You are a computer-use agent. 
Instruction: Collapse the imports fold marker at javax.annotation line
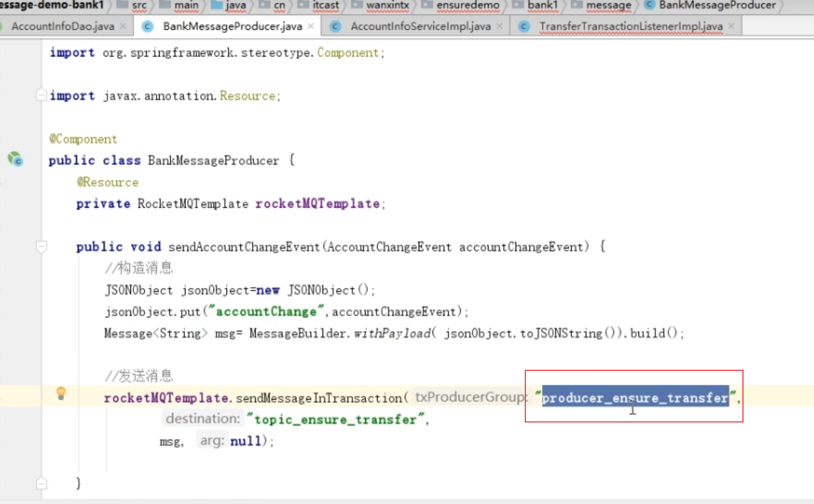[x=41, y=95]
